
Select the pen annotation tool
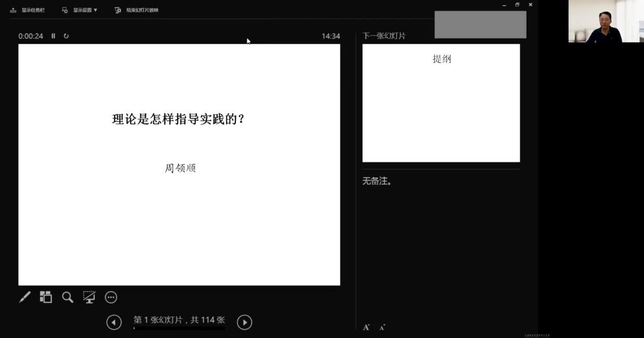tap(24, 297)
